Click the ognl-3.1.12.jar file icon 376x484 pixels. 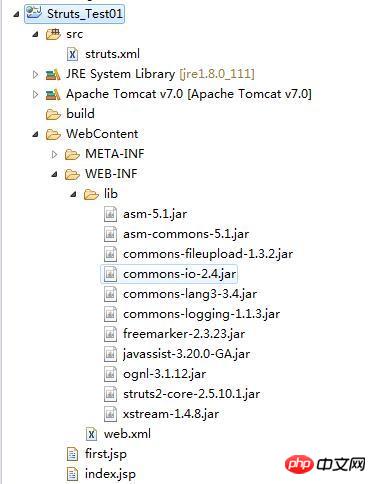coord(110,374)
